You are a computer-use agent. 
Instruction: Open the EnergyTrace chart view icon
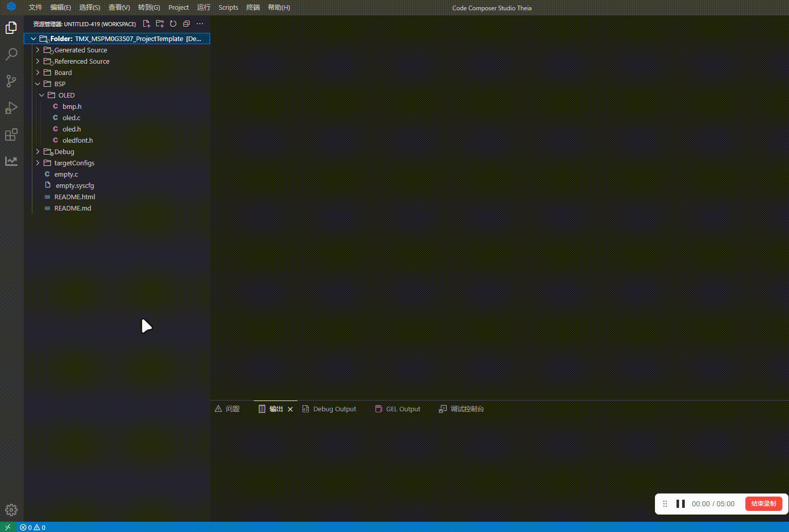pos(11,161)
